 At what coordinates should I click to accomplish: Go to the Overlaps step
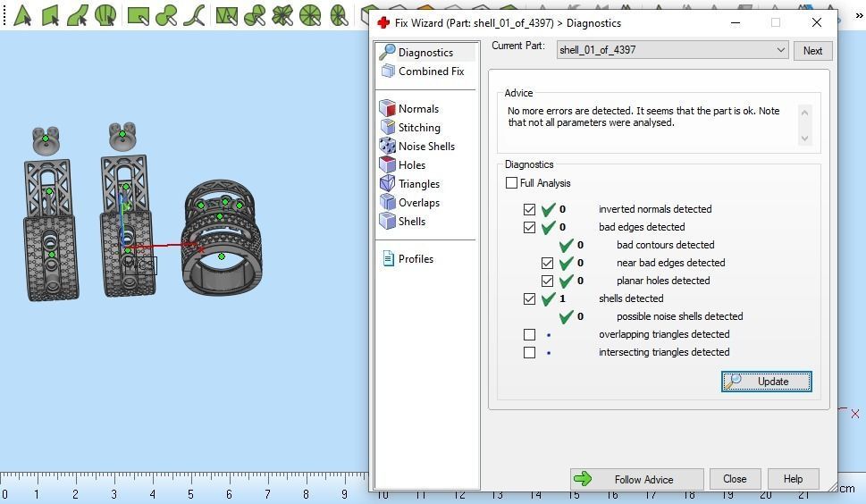410,203
